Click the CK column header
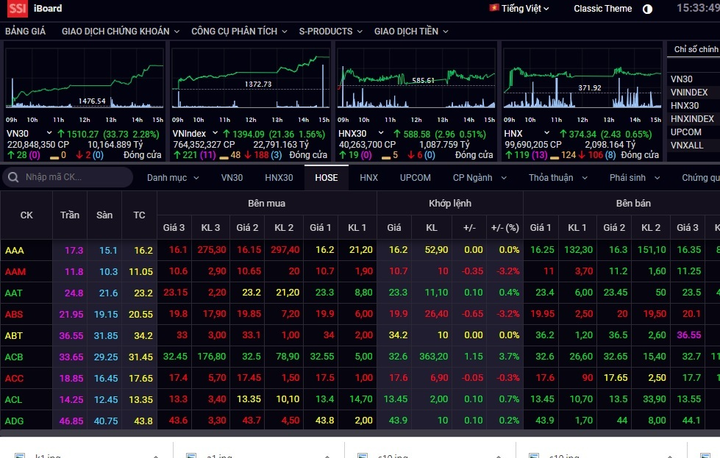Viewport: 720px width, 458px height. pyautogui.click(x=26, y=215)
